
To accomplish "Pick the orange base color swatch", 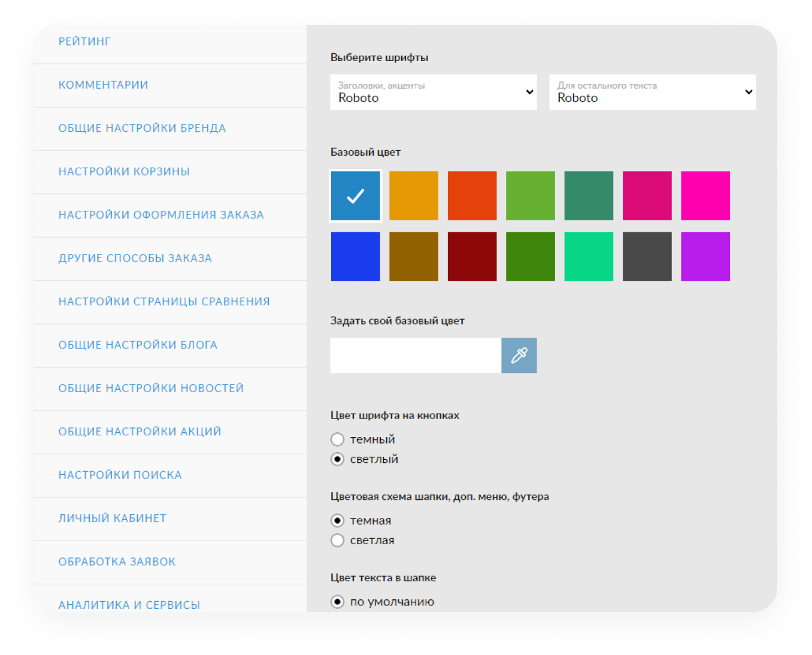I will tap(414, 196).
